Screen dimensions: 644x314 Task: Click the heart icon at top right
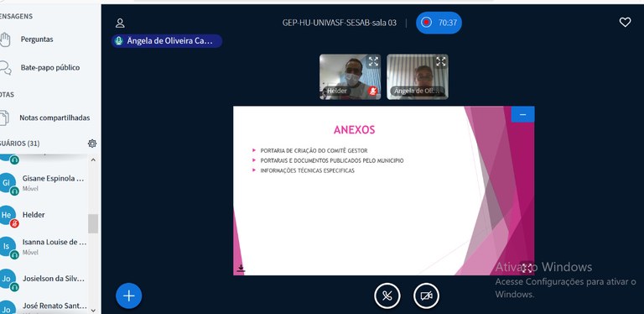click(x=625, y=22)
